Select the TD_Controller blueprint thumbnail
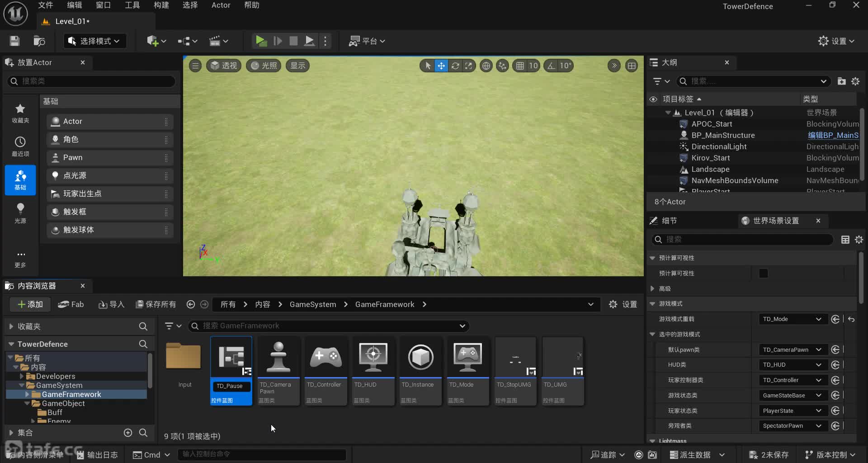Image resolution: width=868 pixels, height=463 pixels. click(x=325, y=358)
